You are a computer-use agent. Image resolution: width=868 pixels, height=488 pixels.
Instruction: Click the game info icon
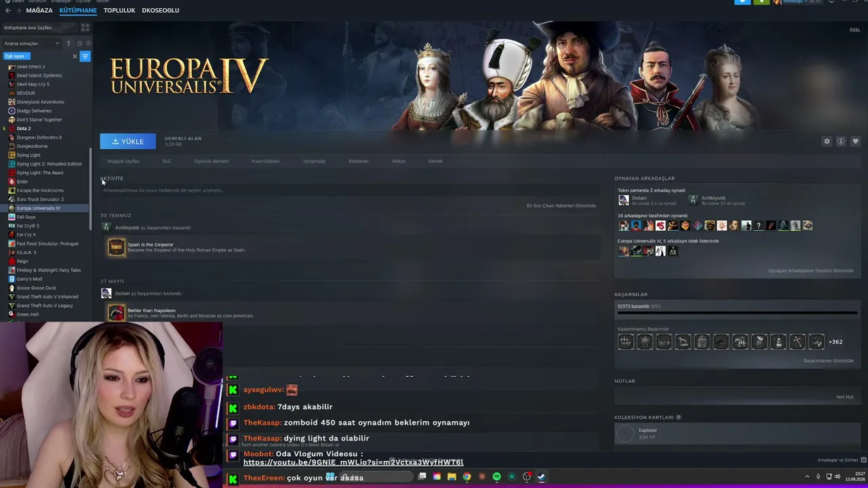tap(841, 141)
